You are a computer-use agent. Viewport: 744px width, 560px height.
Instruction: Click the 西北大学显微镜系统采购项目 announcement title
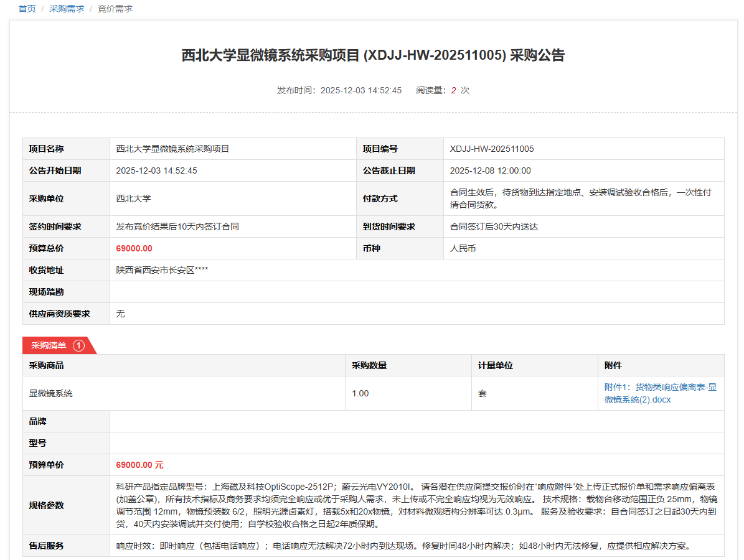[x=372, y=55]
